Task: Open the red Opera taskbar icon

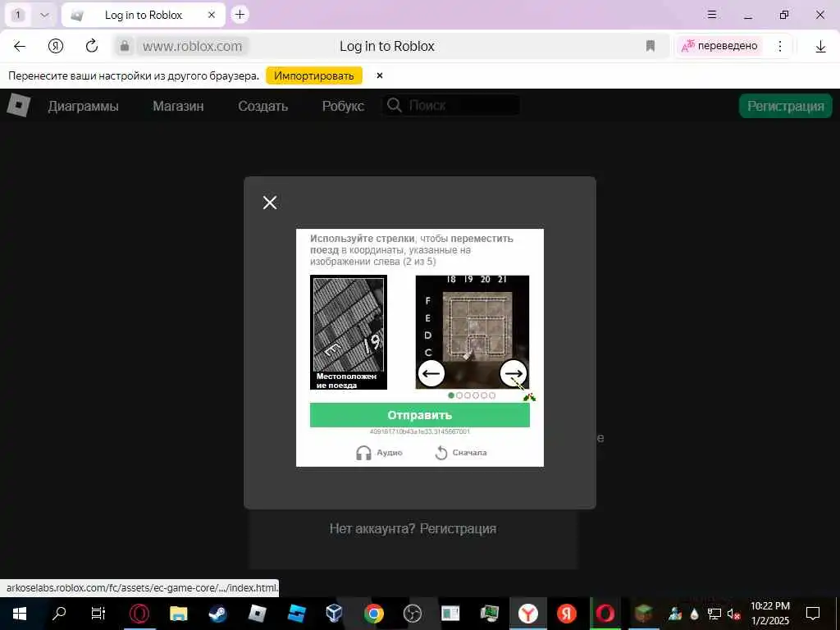Action: pyautogui.click(x=605, y=614)
